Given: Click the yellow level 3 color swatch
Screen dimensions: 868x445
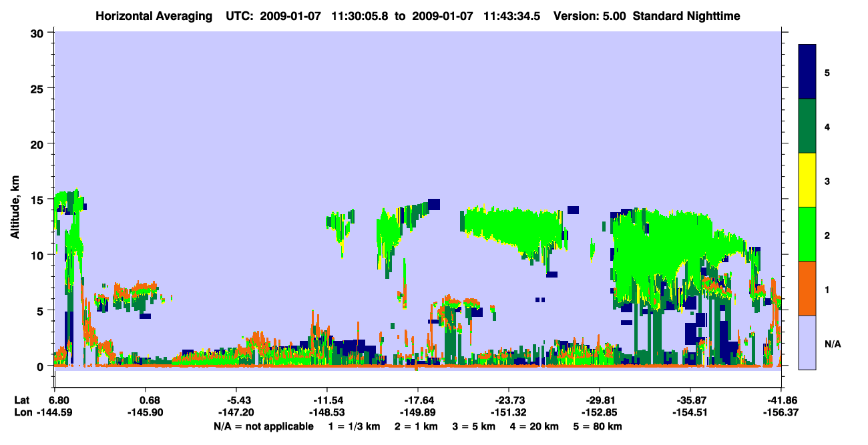Looking at the screenshot, I should pos(807,180).
